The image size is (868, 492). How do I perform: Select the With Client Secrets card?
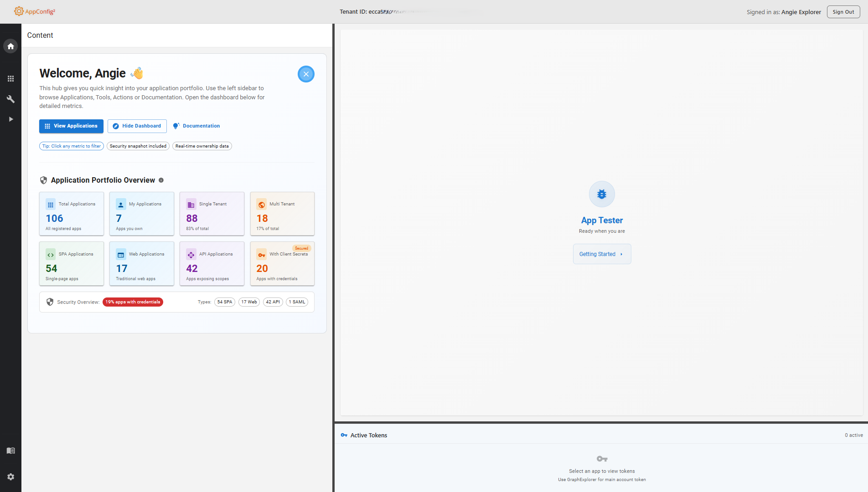coord(282,264)
